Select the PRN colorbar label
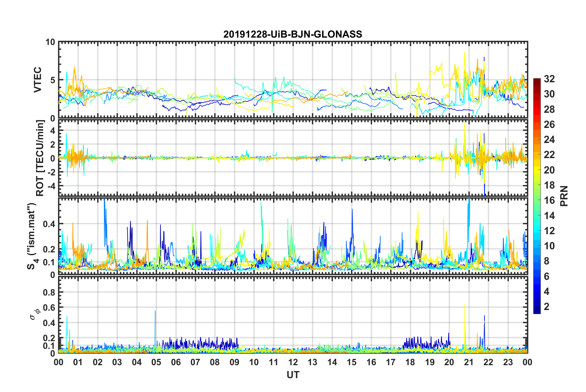Viewport: 586px width, 392px height. point(564,196)
